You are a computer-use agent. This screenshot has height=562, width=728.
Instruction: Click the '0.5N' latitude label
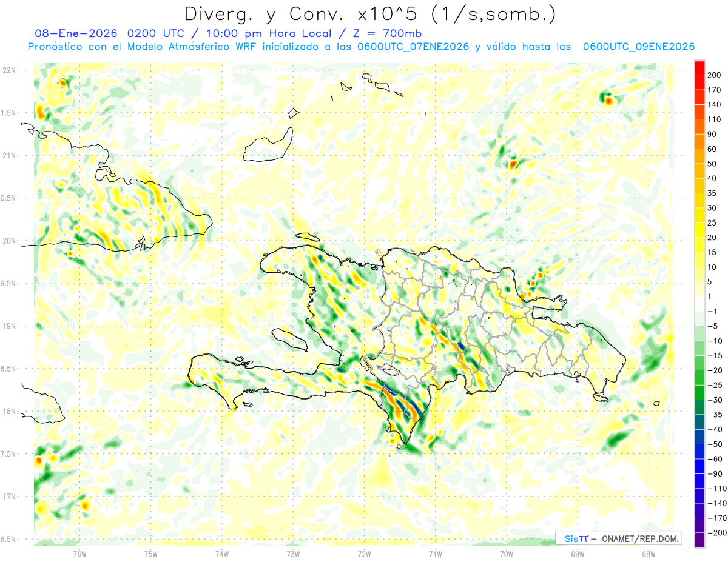point(9,198)
